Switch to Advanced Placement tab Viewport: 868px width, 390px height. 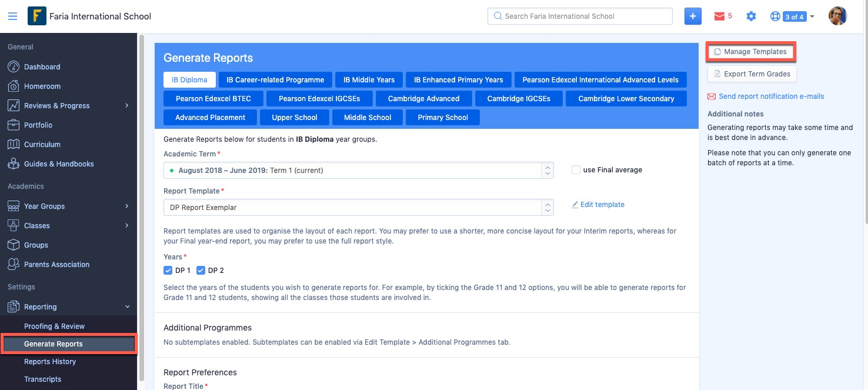click(x=210, y=118)
